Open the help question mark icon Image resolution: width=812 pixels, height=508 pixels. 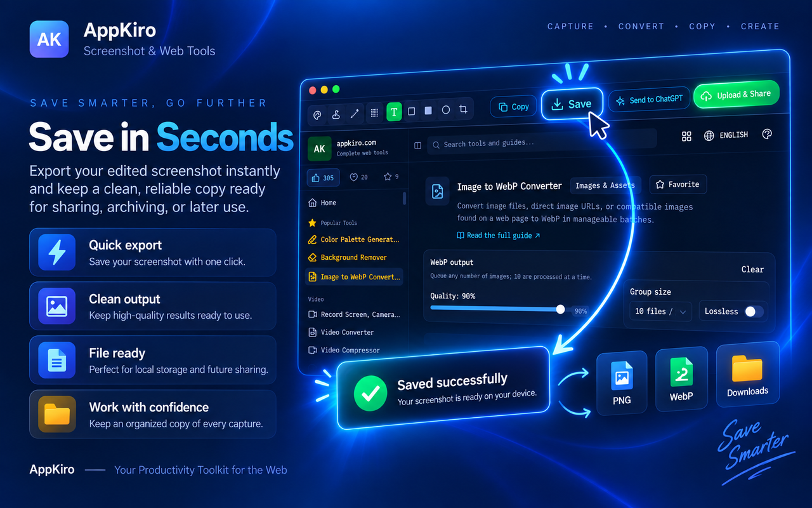click(x=767, y=134)
